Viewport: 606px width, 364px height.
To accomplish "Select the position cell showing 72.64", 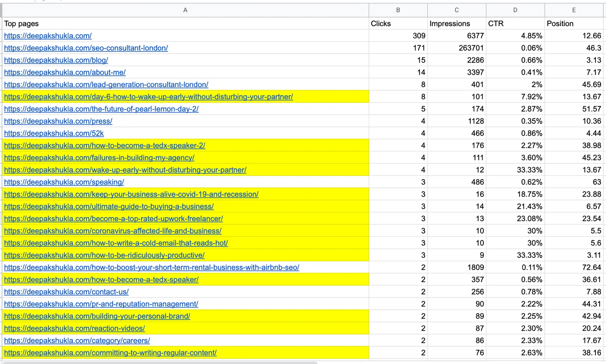I will tap(574, 267).
